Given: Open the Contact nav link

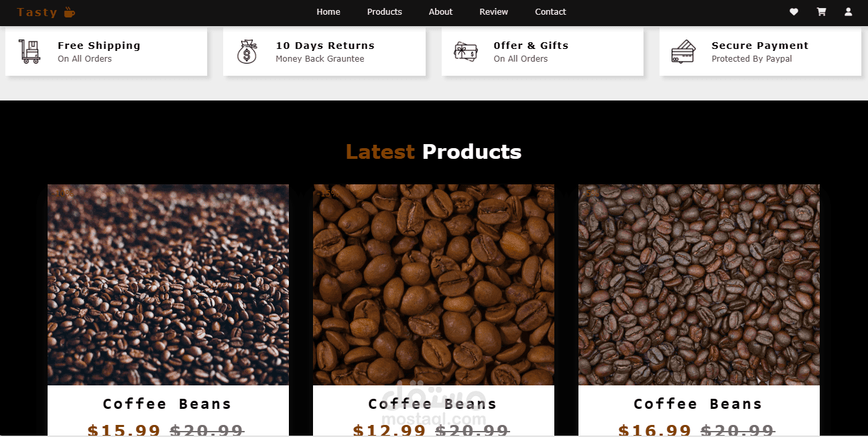Looking at the screenshot, I should 550,12.
